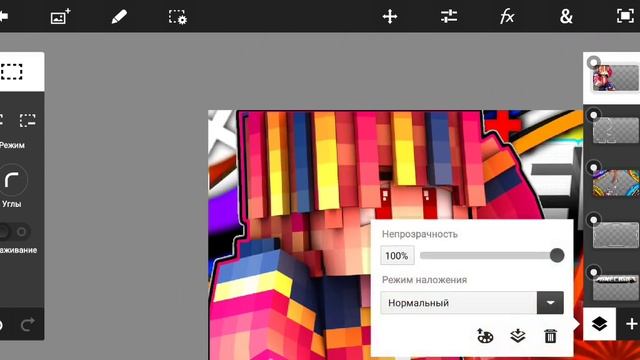Select the Brush drawing tool

pos(119,17)
